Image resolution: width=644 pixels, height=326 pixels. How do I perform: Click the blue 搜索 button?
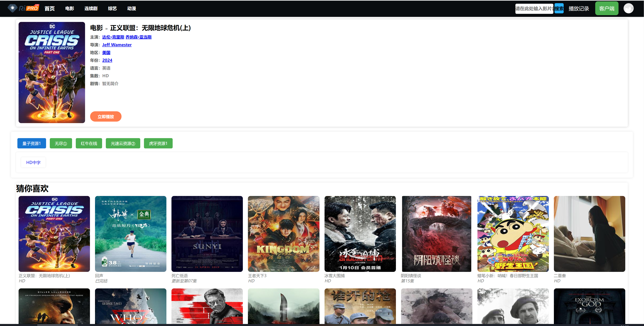click(x=559, y=8)
